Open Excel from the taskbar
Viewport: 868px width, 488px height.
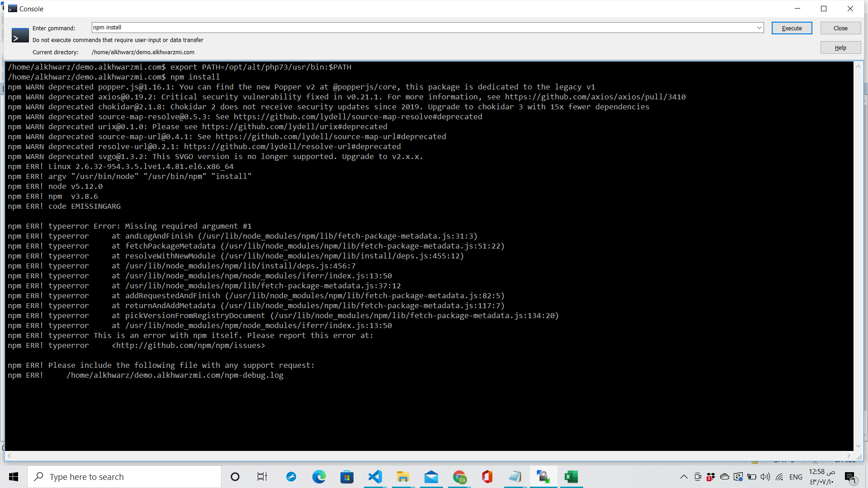pos(571,477)
